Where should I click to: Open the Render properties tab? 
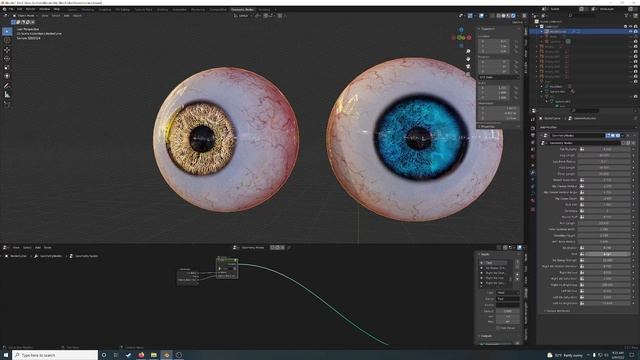click(533, 128)
